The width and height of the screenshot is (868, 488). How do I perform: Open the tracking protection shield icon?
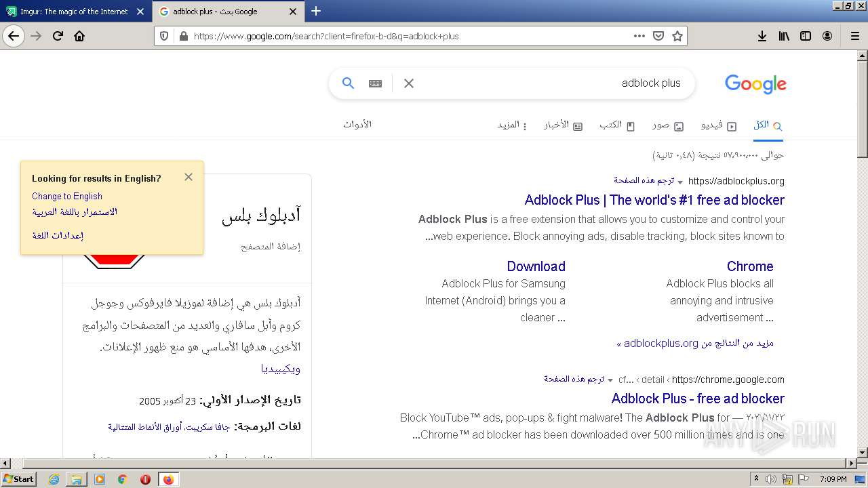click(164, 36)
